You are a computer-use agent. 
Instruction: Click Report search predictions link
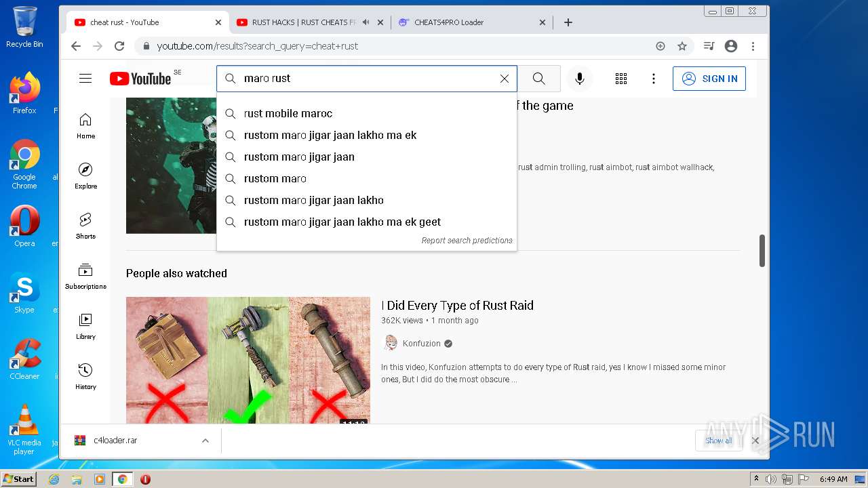point(467,241)
